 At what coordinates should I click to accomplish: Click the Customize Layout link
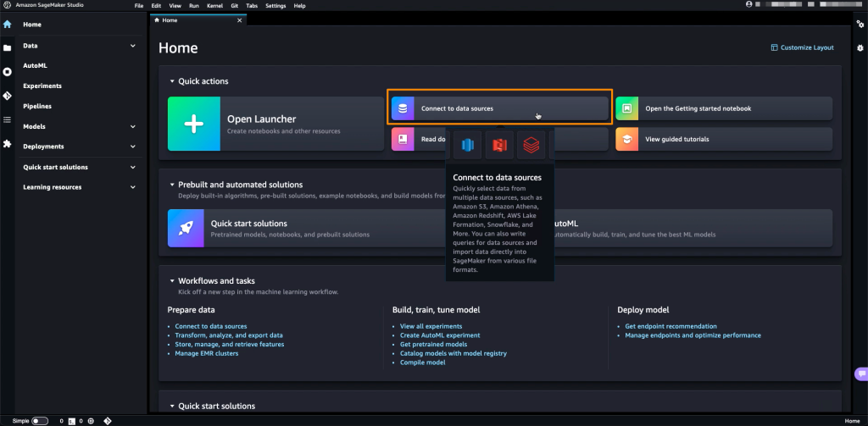coord(807,47)
